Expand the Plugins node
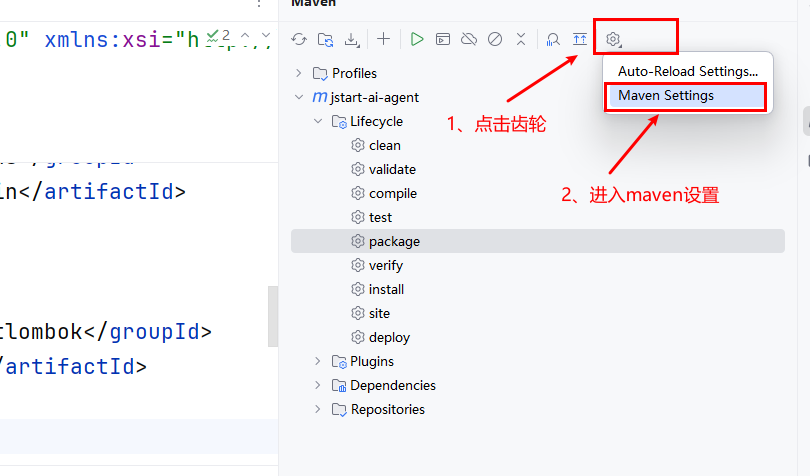Screen dimensions: 810x476 [318, 361]
